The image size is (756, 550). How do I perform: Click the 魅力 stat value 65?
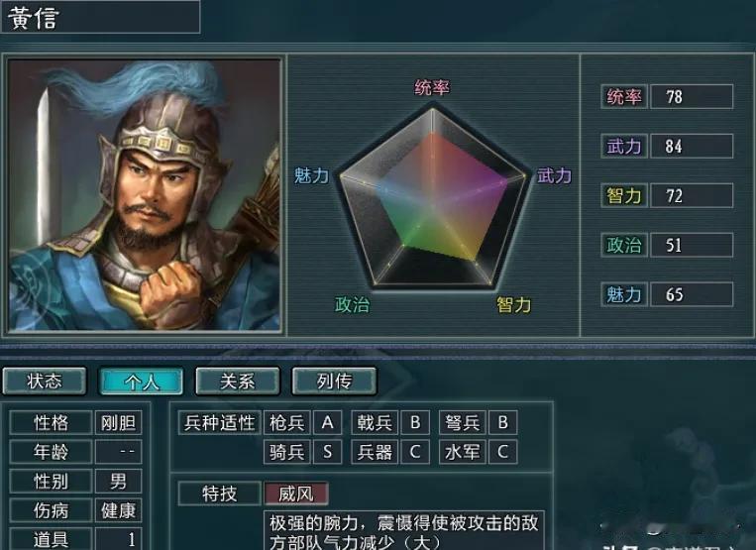[692, 294]
